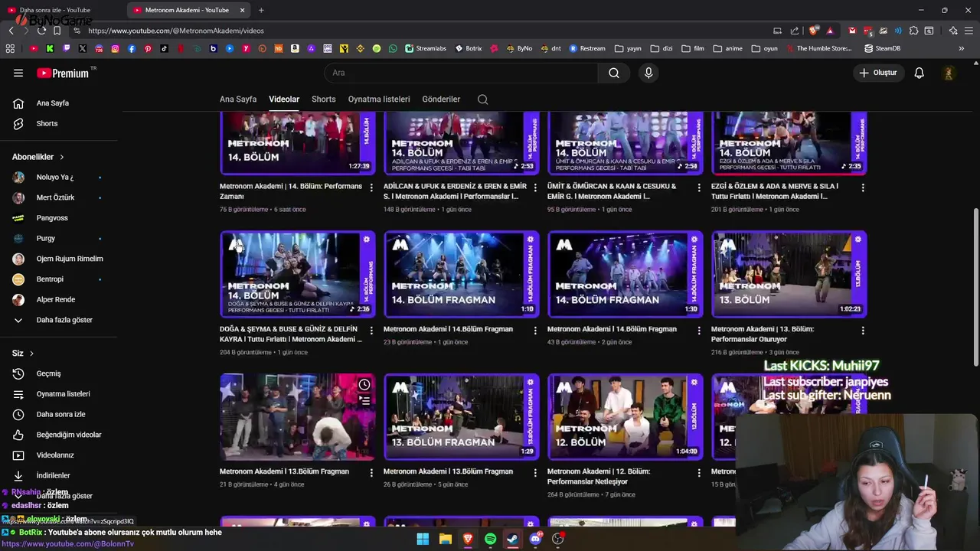Open Amazon bookmark in bookmarks bar
Image resolution: width=980 pixels, height=551 pixels.
tap(295, 48)
